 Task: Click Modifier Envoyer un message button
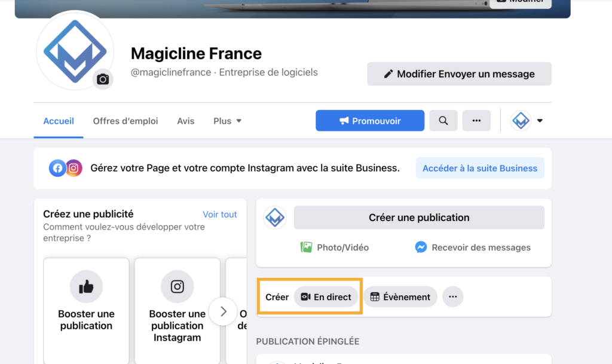point(459,74)
